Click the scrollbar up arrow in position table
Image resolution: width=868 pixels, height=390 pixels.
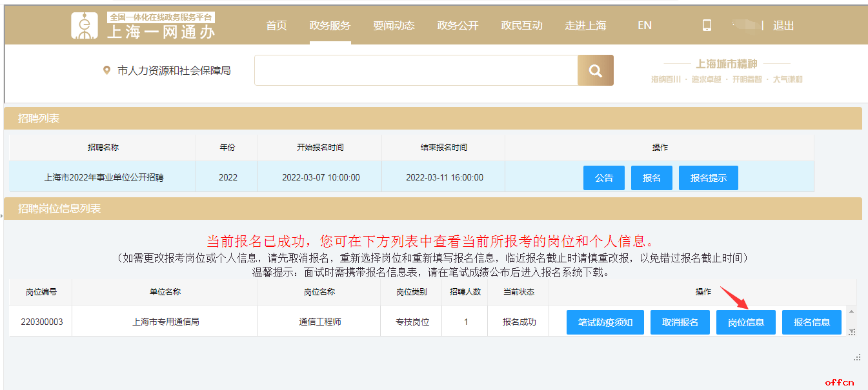coord(851,311)
